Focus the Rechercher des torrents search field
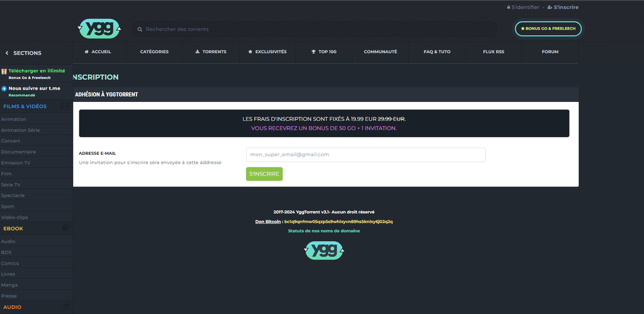 pos(314,29)
